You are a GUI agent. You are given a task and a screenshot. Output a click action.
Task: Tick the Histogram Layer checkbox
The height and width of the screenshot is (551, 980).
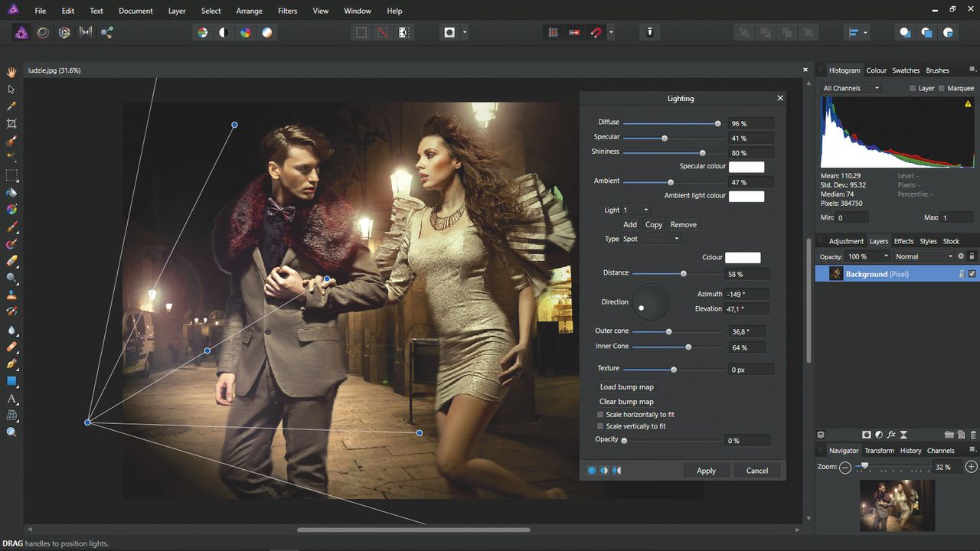tap(913, 89)
